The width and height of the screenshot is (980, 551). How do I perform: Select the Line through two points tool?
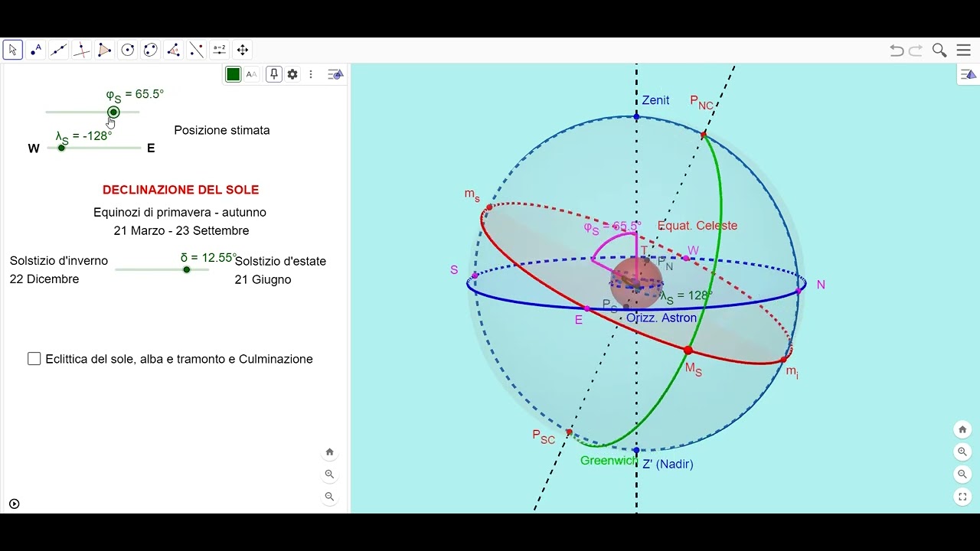(x=59, y=50)
